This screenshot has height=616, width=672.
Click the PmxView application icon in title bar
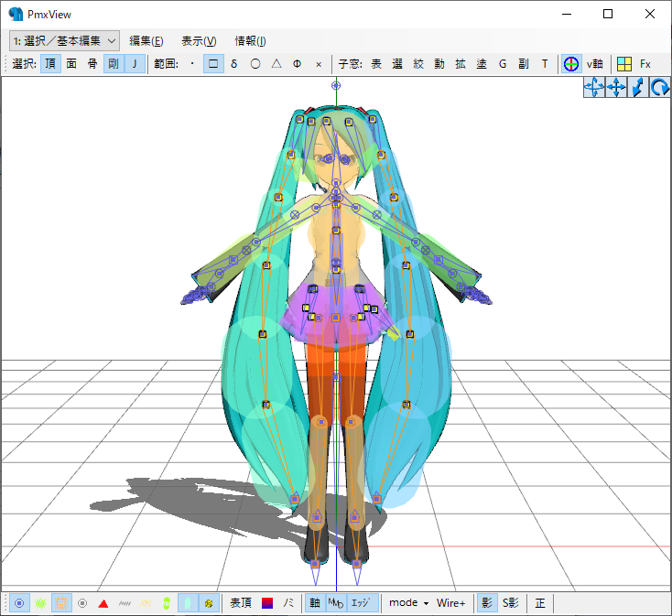16,14
